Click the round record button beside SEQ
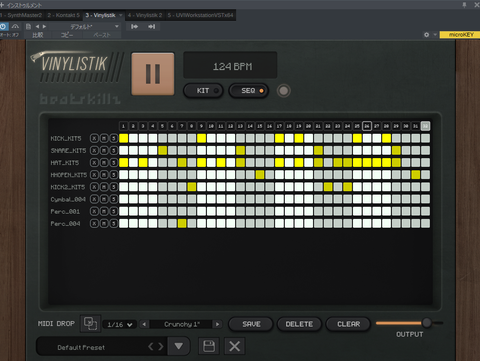The image size is (480, 361). coord(284,91)
